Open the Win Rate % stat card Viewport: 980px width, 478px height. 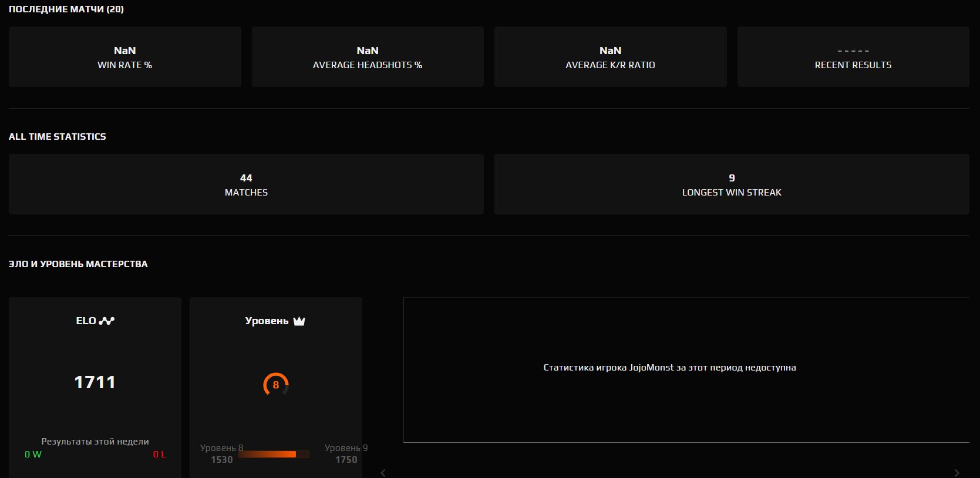(124, 57)
